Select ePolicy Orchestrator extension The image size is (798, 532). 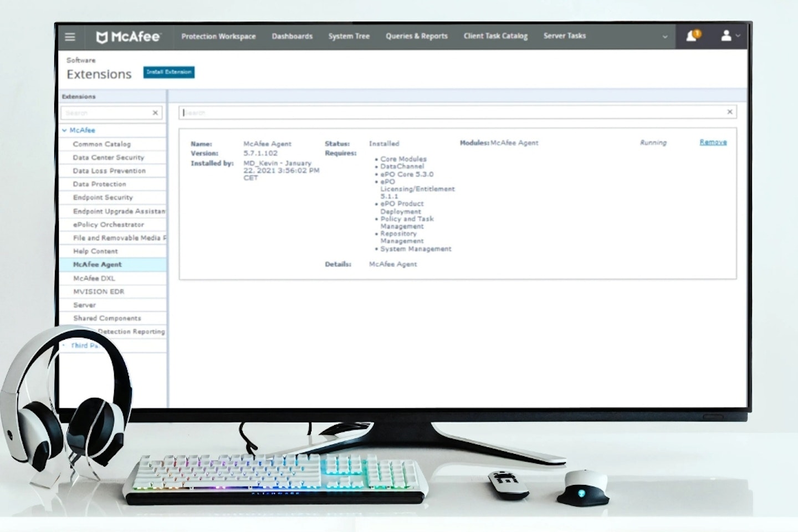pos(109,224)
